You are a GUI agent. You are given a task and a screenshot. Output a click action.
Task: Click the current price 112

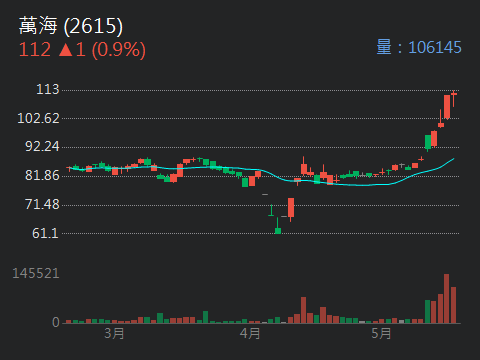(x=35, y=49)
